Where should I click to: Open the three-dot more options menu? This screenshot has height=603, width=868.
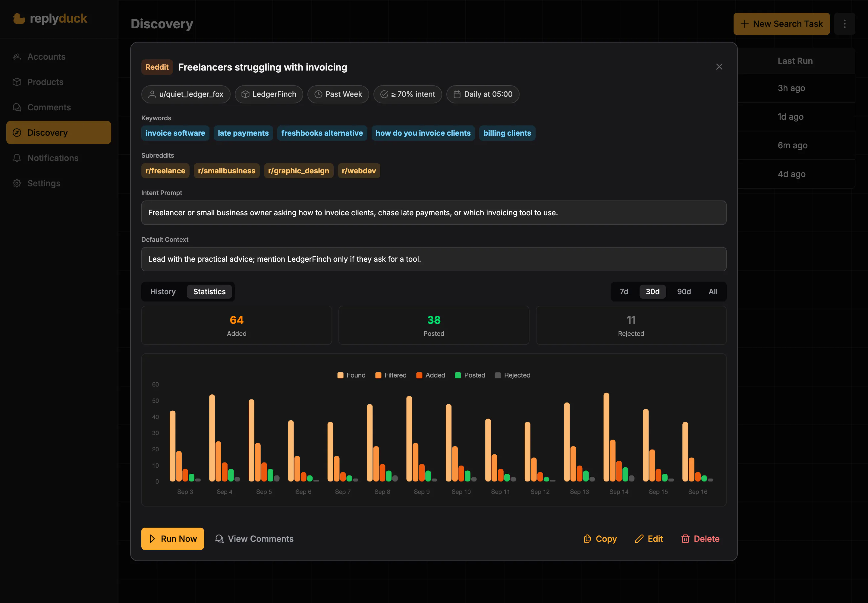(x=844, y=24)
